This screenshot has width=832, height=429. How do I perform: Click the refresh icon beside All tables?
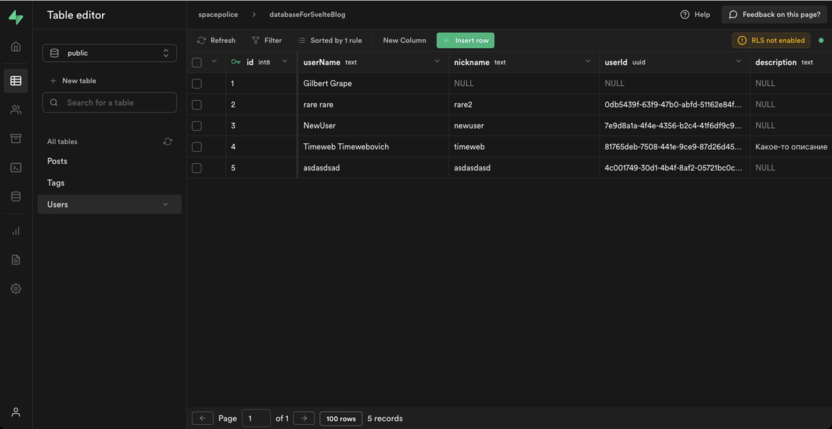point(168,142)
